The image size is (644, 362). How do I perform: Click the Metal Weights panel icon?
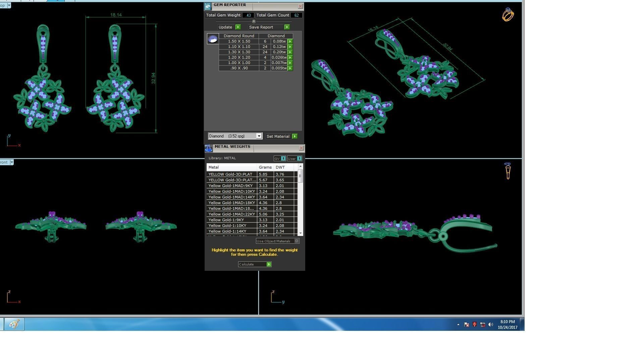[209, 148]
